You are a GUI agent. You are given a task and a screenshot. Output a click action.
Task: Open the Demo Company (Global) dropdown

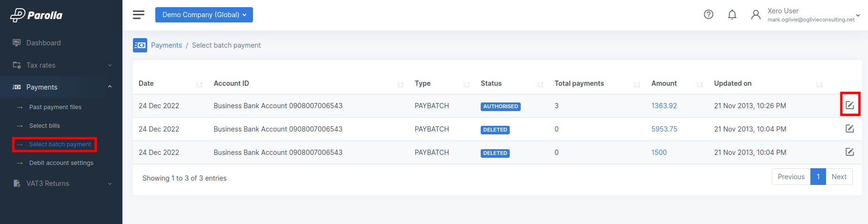coord(204,15)
